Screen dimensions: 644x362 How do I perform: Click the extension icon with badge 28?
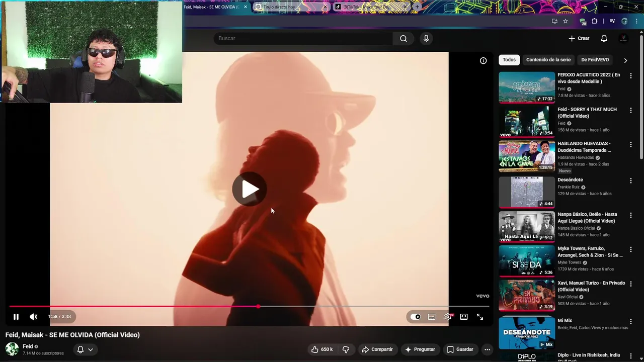point(583,22)
